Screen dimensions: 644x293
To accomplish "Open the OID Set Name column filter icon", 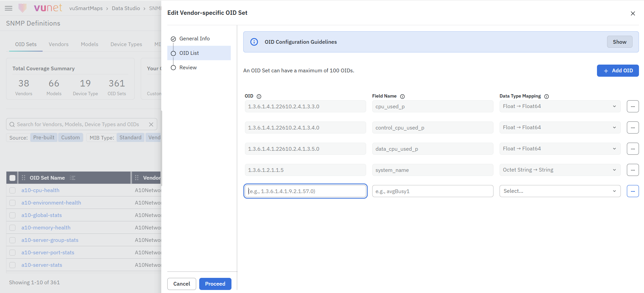I will click(x=73, y=178).
